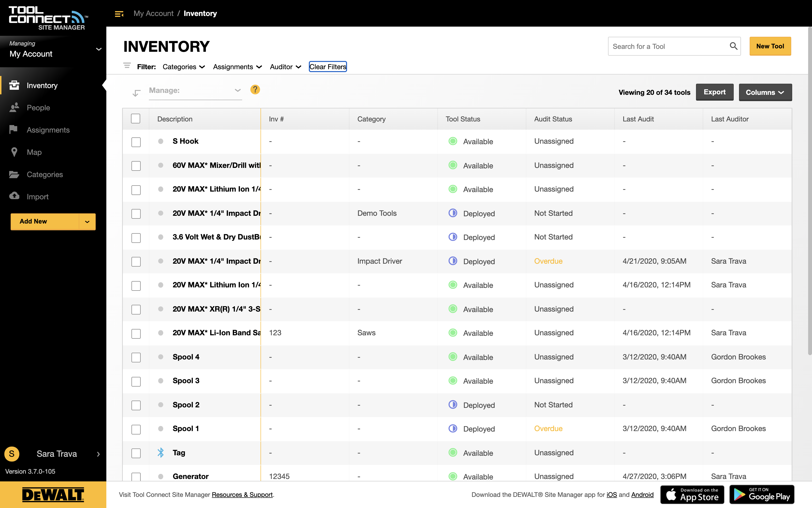Select the checkbox for 3.6 Volt Wet & Dry DustBuster

point(136,238)
